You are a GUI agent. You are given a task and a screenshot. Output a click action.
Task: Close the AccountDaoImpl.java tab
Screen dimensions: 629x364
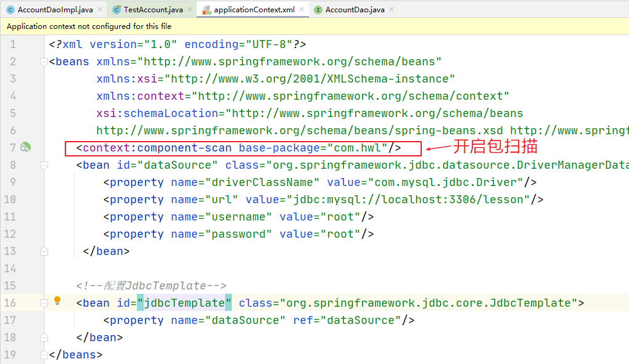[x=100, y=9]
